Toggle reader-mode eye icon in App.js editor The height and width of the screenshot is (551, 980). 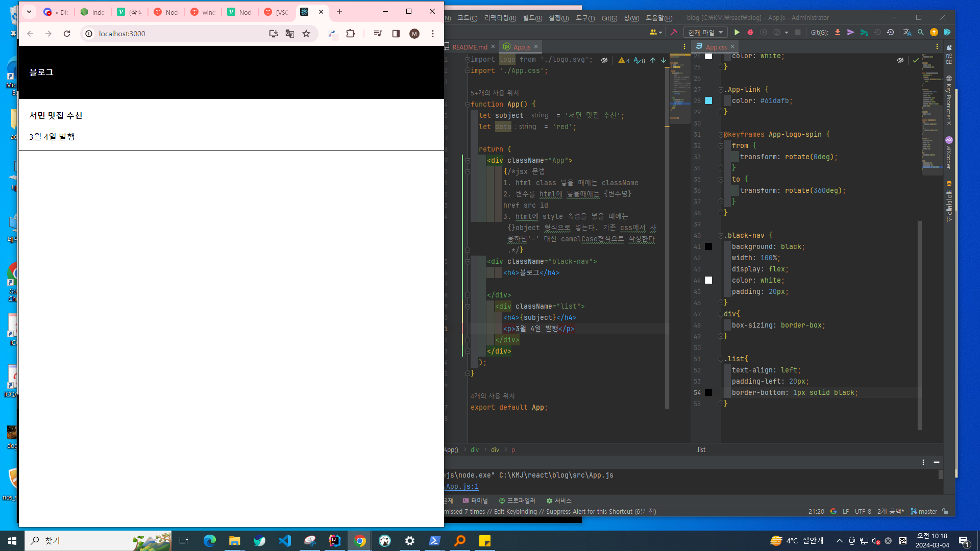604,60
